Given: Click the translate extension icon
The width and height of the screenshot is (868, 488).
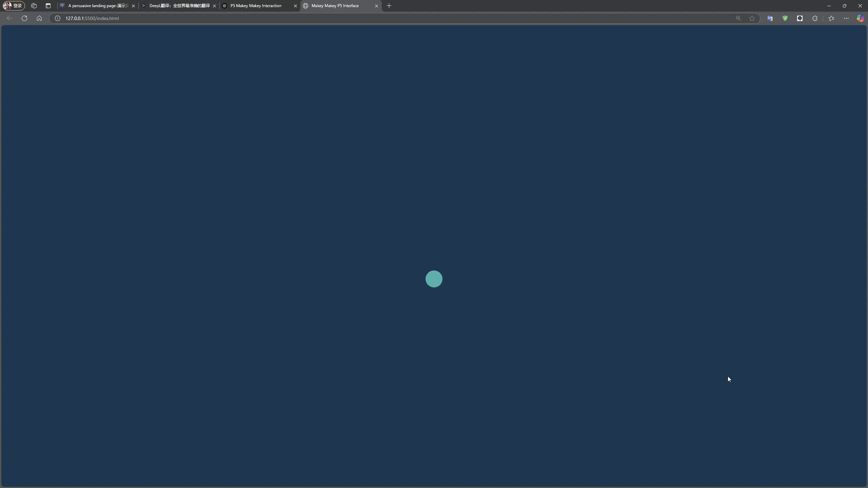Looking at the screenshot, I should click(770, 18).
